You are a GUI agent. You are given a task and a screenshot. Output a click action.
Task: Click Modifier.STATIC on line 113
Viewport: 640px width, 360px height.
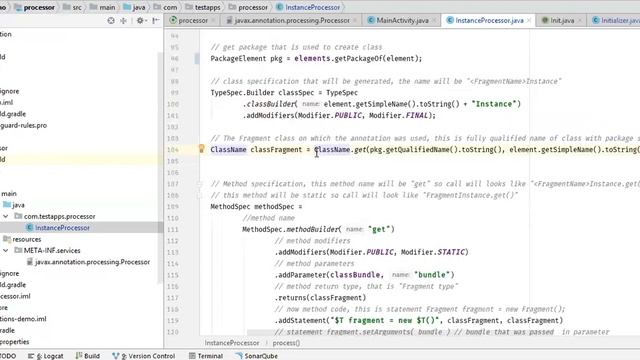(432, 252)
